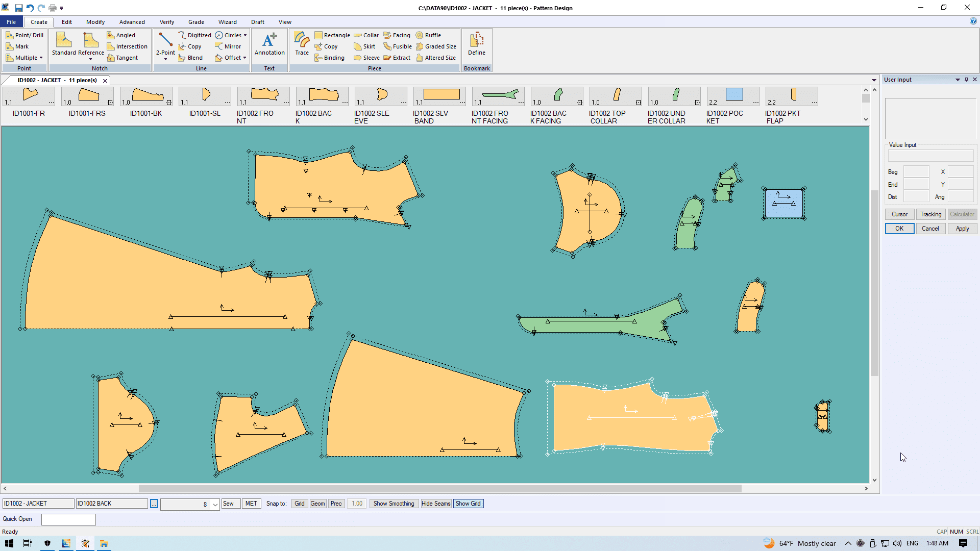
Task: Select the Collar piece tool
Action: tap(366, 35)
